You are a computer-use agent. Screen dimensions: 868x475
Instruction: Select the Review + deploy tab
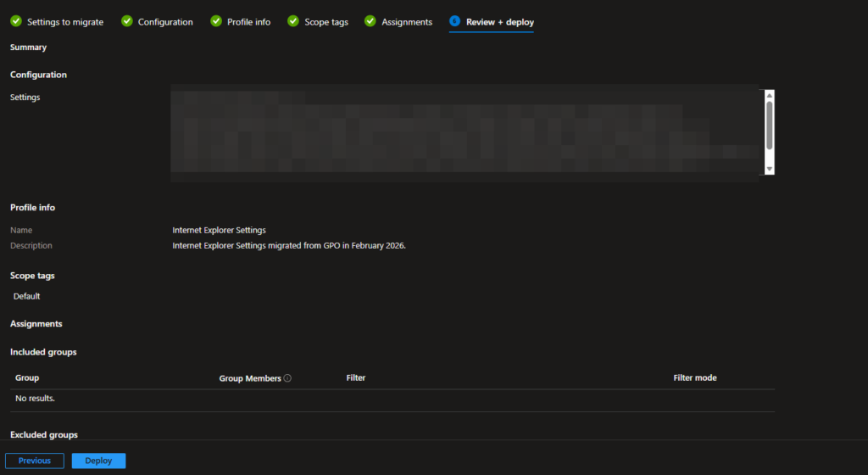point(500,22)
